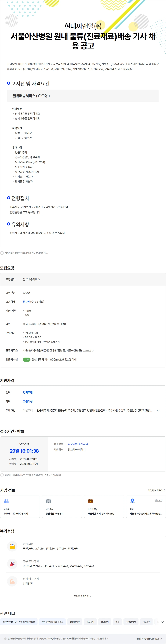Expand the related tags chevron
166x644 pixels.
162,622
